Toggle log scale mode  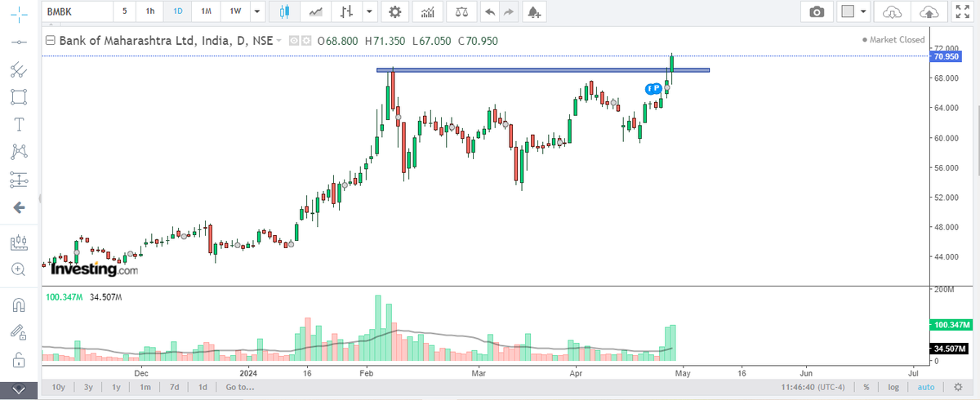(893, 387)
